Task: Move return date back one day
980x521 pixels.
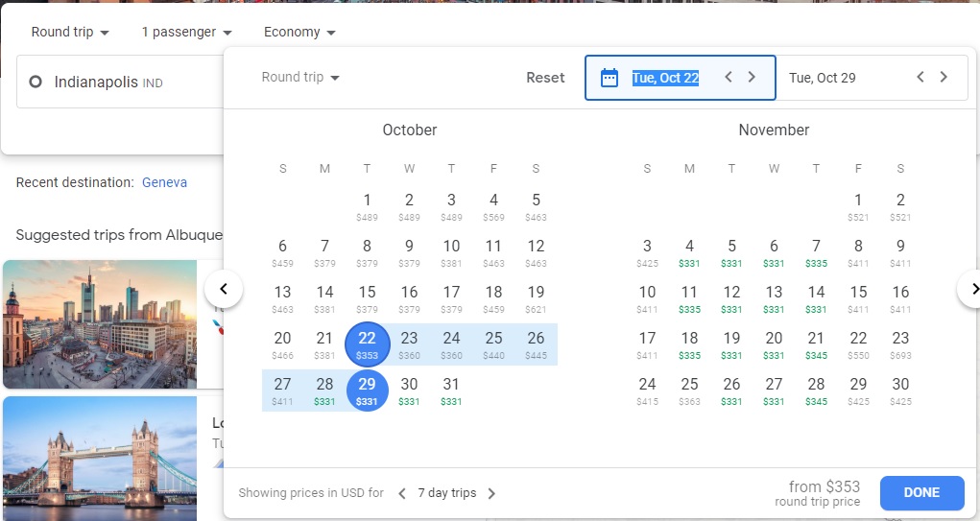Action: (x=920, y=78)
